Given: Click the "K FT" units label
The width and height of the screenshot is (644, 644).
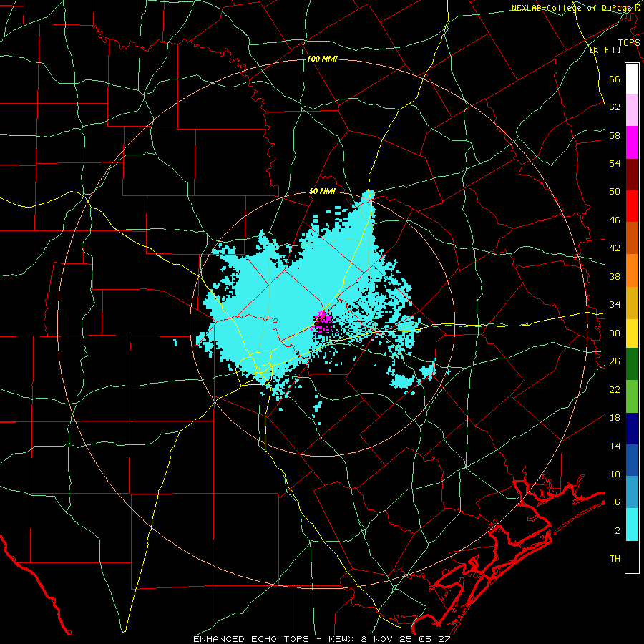Looking at the screenshot, I should [x=605, y=49].
